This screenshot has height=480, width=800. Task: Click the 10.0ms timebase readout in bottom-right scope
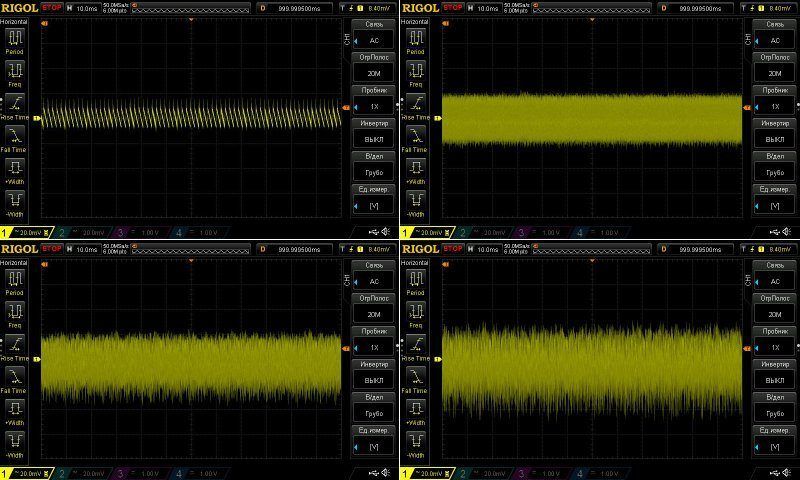pyautogui.click(x=487, y=248)
